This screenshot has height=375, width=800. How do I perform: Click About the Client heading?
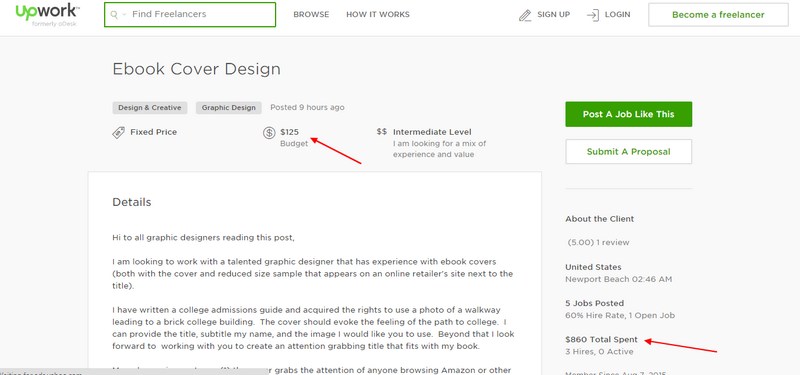[599, 219]
